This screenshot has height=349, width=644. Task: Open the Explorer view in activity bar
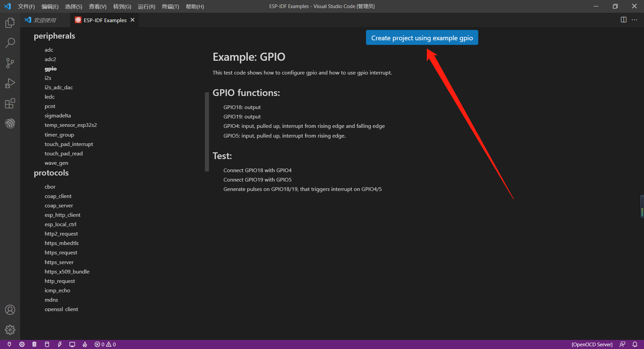click(10, 23)
